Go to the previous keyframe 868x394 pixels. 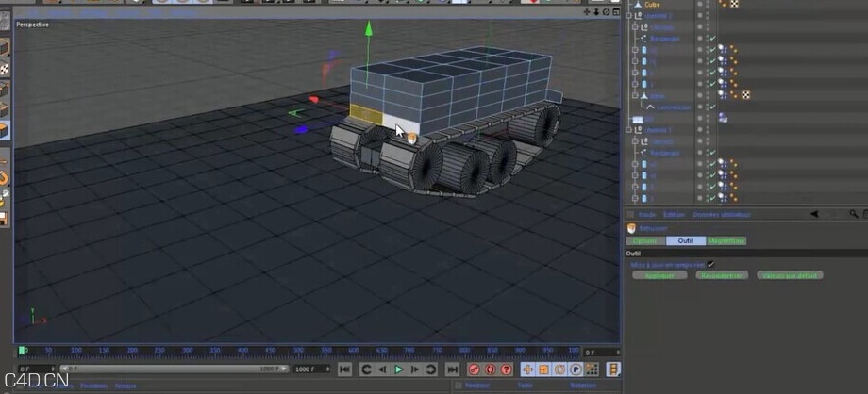point(366,369)
